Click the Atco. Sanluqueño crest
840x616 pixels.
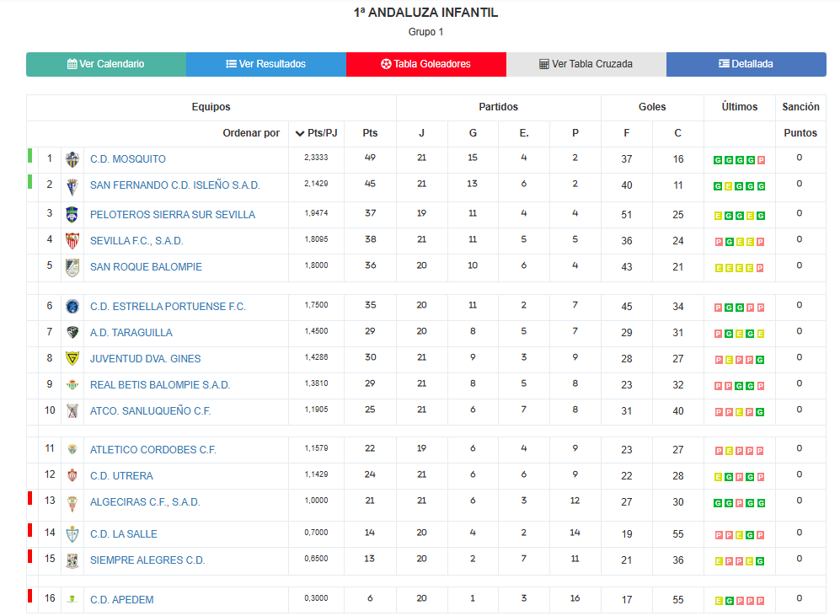coord(72,411)
